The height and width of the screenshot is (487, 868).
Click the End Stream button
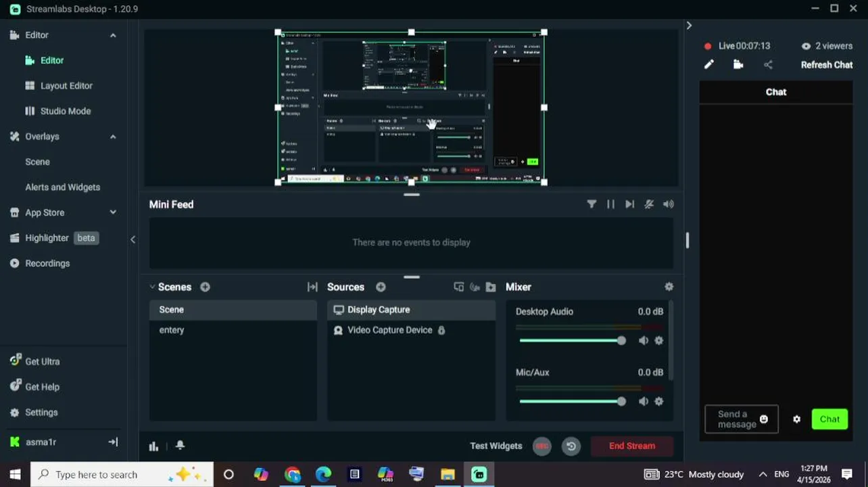tap(632, 446)
